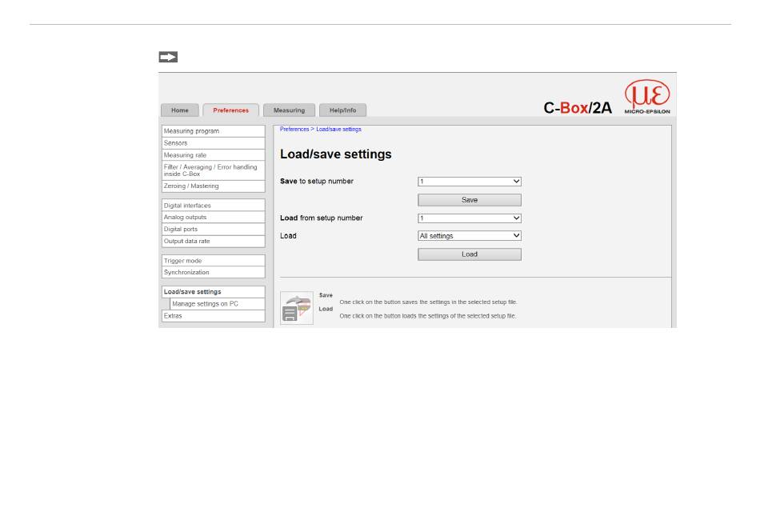Click the 'Load from setup number' label
This screenshot has width=760, height=532.
click(322, 218)
